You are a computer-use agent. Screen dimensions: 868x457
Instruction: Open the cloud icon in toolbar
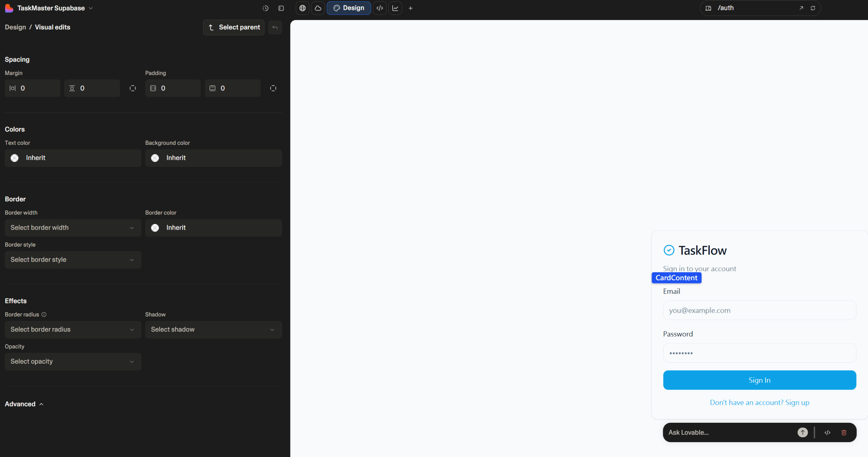pyautogui.click(x=318, y=8)
